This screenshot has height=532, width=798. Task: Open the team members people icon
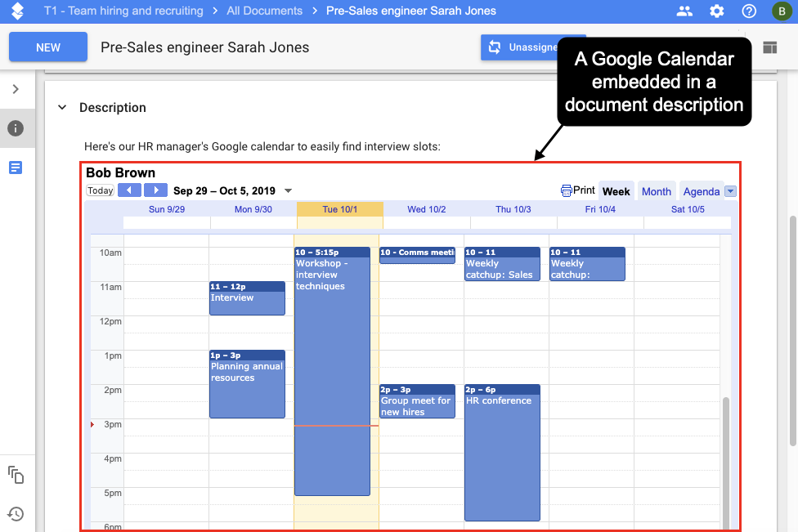[x=684, y=11]
